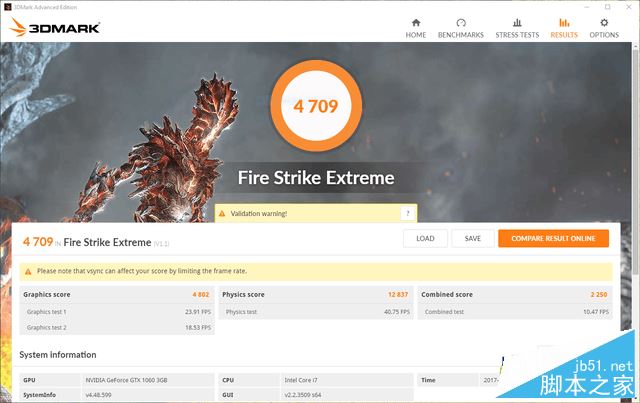
Task: Click the System information heading
Action: click(58, 355)
